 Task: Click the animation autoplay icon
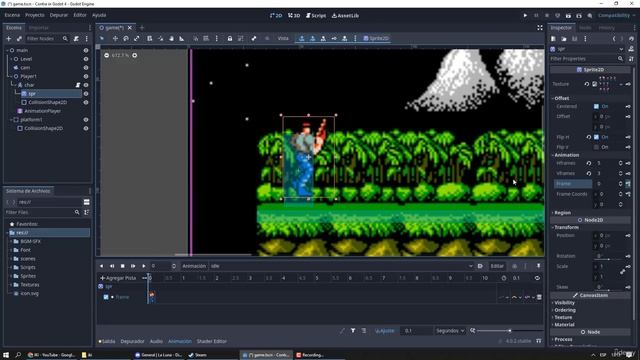(x=480, y=266)
